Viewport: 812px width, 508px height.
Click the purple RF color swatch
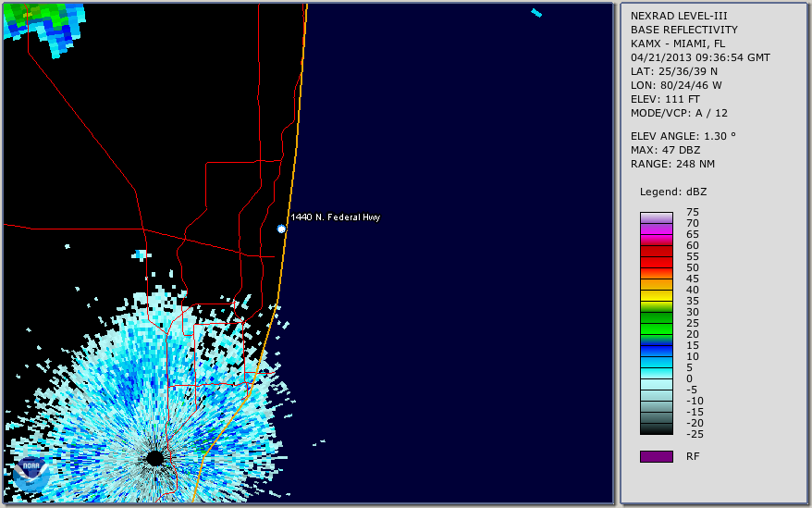tap(656, 456)
